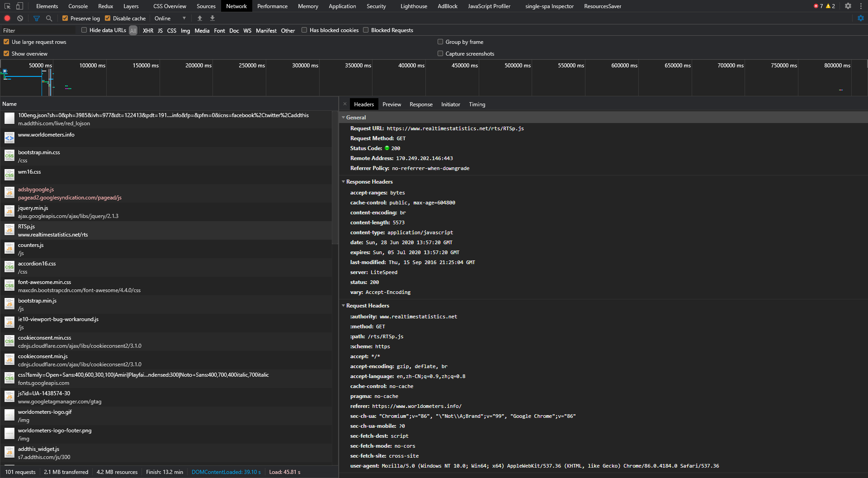Clear the network log
The width and height of the screenshot is (868, 478).
point(20,19)
